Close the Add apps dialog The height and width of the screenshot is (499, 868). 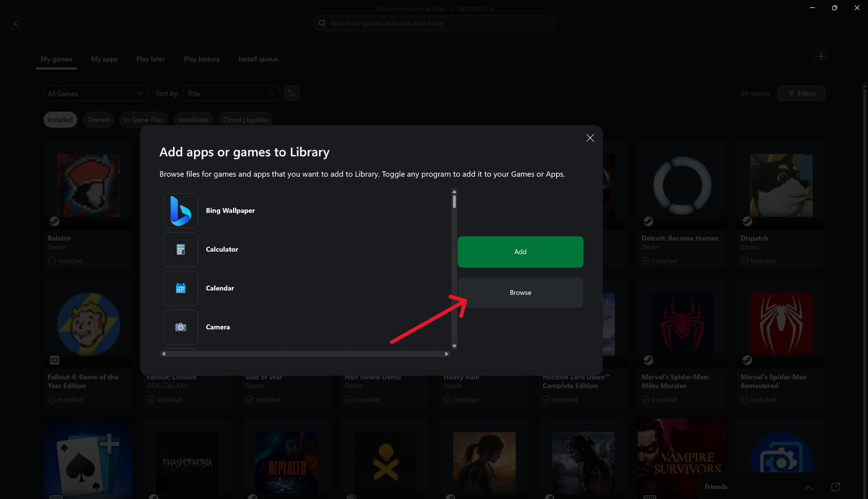(590, 138)
